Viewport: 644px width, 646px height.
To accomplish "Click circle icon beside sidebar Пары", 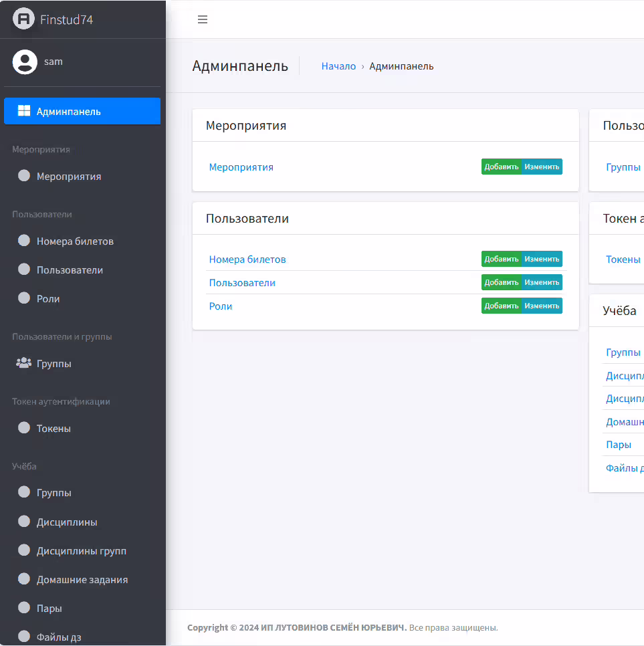I will [24, 608].
